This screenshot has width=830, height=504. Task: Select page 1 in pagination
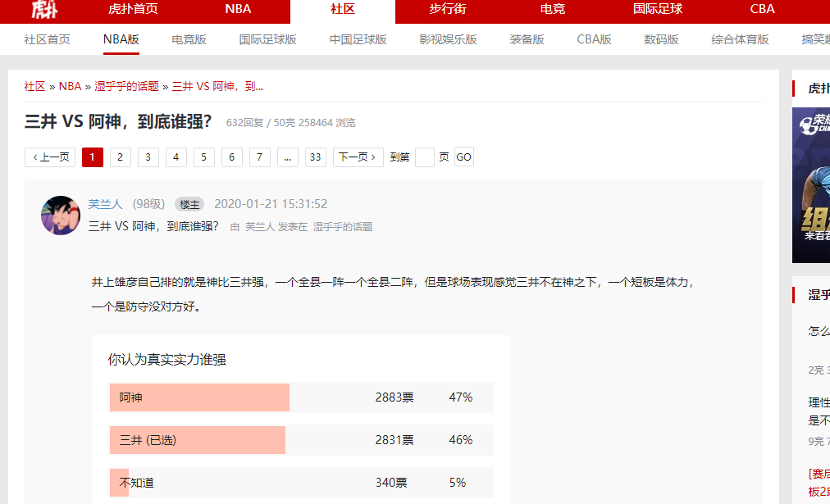point(92,157)
